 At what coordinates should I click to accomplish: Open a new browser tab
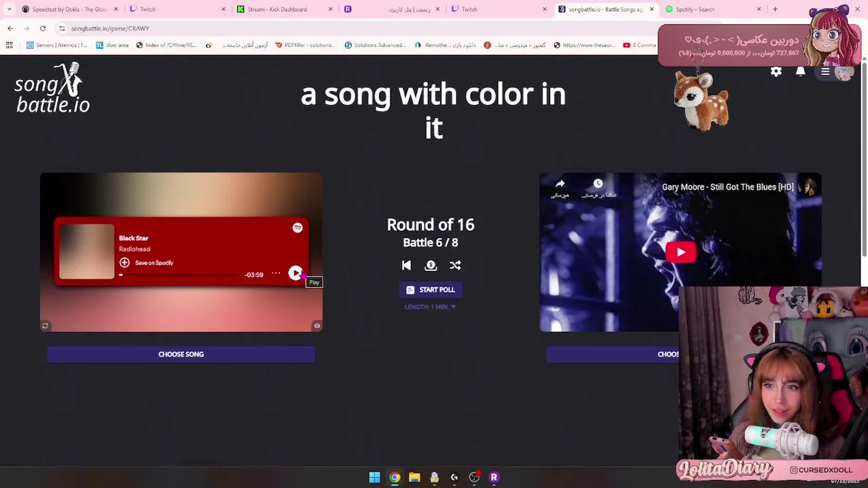(775, 9)
